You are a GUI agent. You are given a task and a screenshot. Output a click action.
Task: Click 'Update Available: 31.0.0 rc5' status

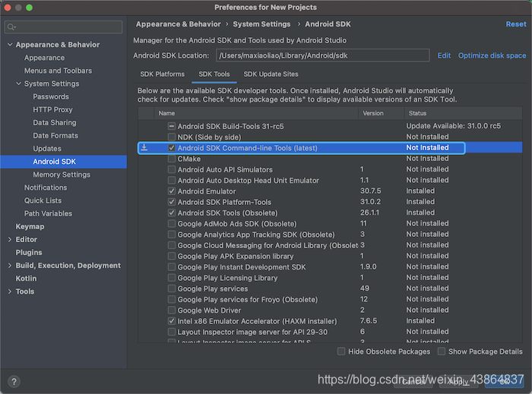pyautogui.click(x=453, y=126)
